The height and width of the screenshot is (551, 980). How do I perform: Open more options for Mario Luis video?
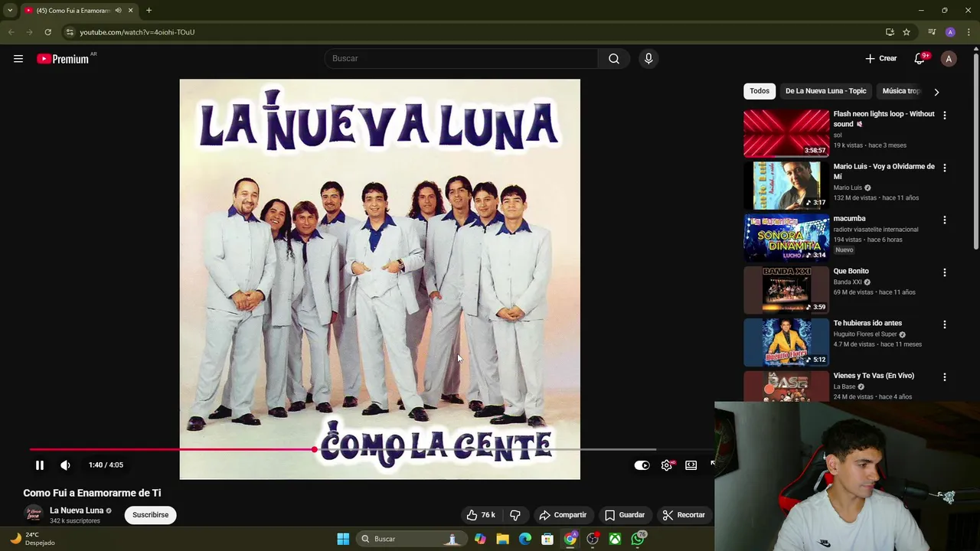coord(944,168)
